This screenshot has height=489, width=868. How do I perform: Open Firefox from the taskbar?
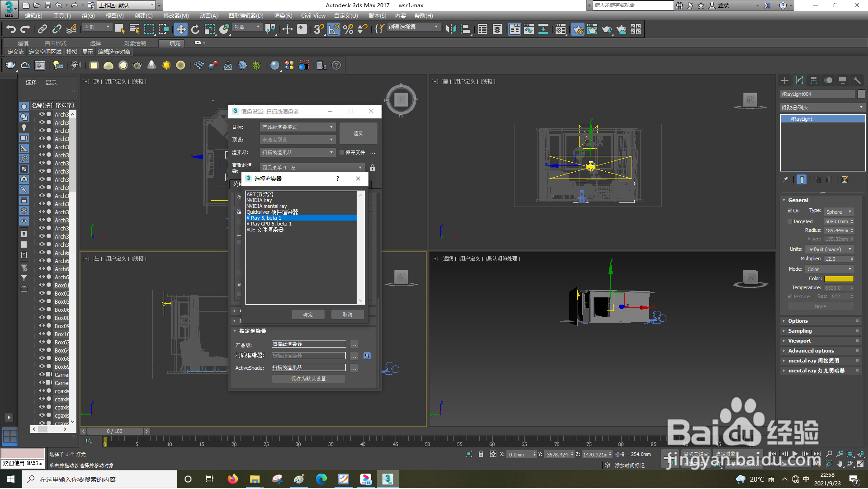233,480
